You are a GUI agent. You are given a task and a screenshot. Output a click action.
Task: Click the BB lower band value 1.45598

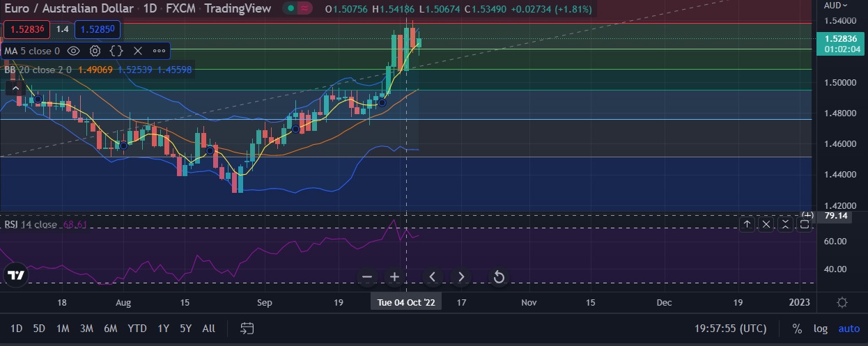(176, 69)
